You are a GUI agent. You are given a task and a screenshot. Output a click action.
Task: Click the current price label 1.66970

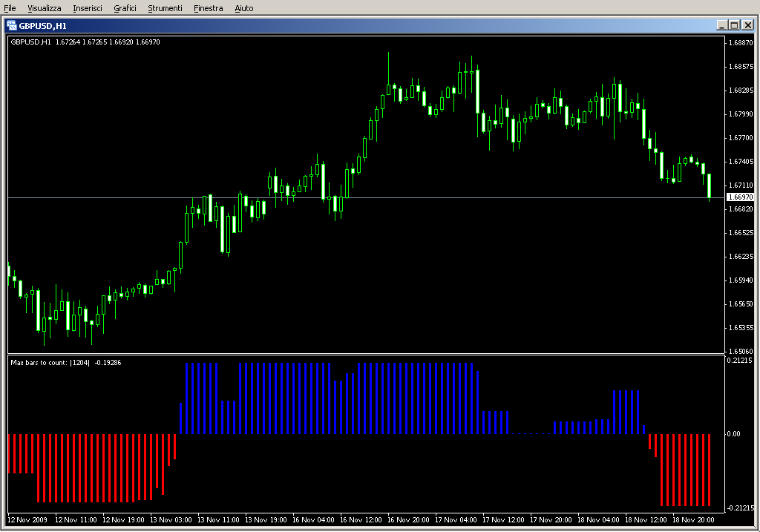[x=740, y=197]
